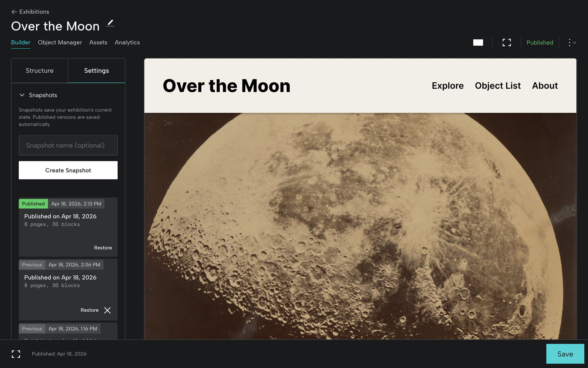588x368 pixels.
Task: Click the bold Over the Moon preview heading
Action: 226,86
